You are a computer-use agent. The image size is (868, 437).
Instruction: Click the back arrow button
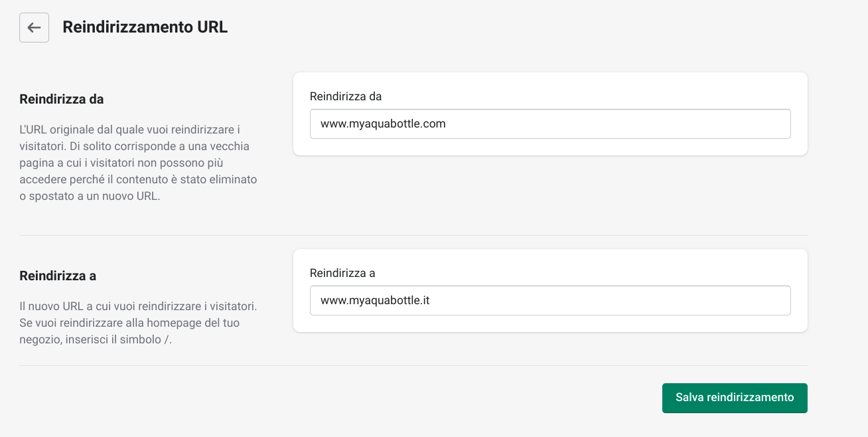click(34, 28)
